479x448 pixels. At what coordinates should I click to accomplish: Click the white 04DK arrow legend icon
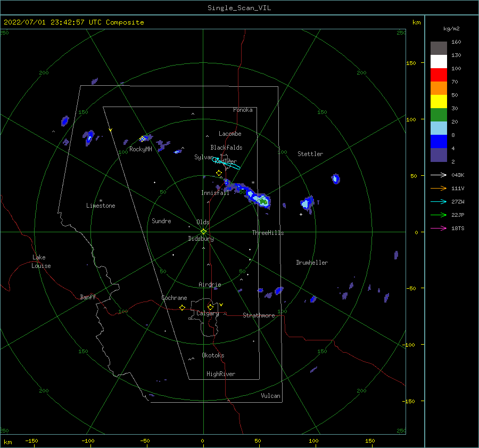pos(439,175)
